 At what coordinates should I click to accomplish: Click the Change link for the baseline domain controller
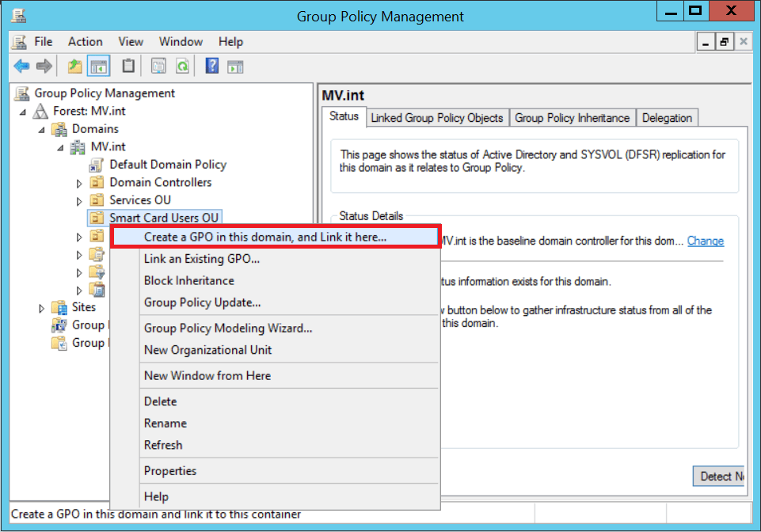[x=705, y=241]
